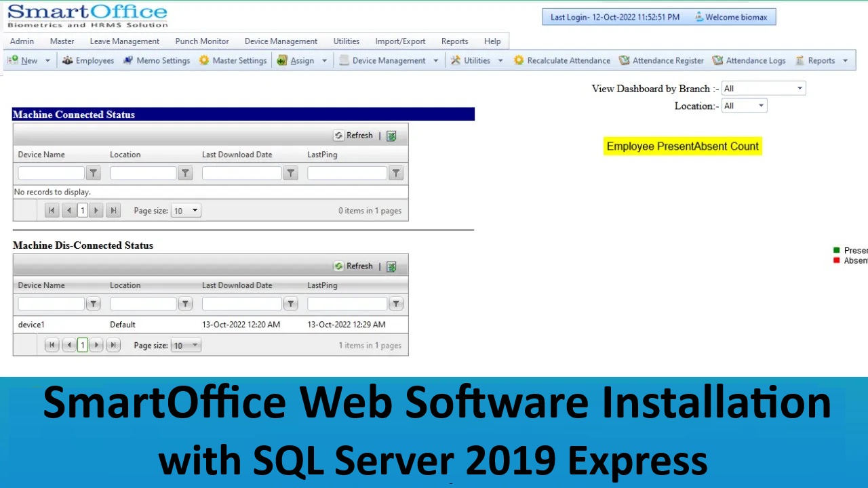Image resolution: width=868 pixels, height=488 pixels.
Task: Click the Device Name filter input field
Action: pos(51,173)
